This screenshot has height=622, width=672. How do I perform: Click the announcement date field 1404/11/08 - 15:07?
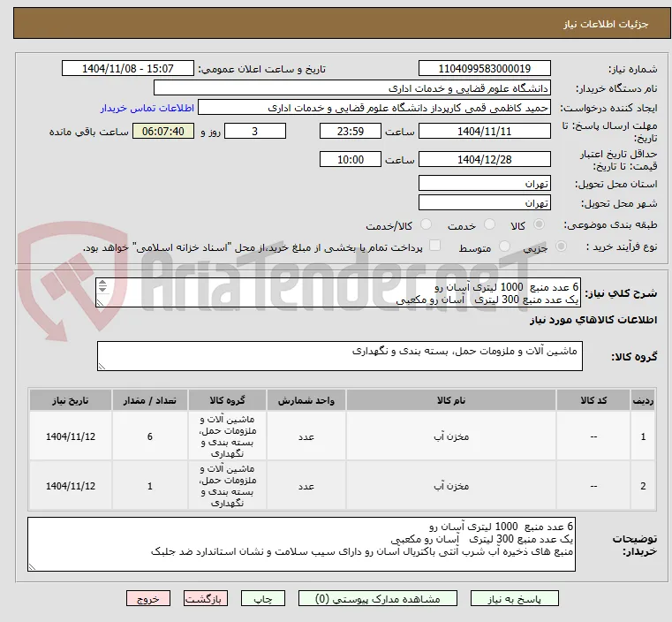128,69
